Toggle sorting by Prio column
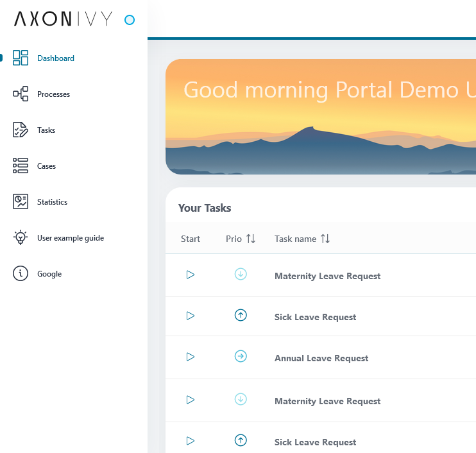476x453 pixels. [x=251, y=239]
